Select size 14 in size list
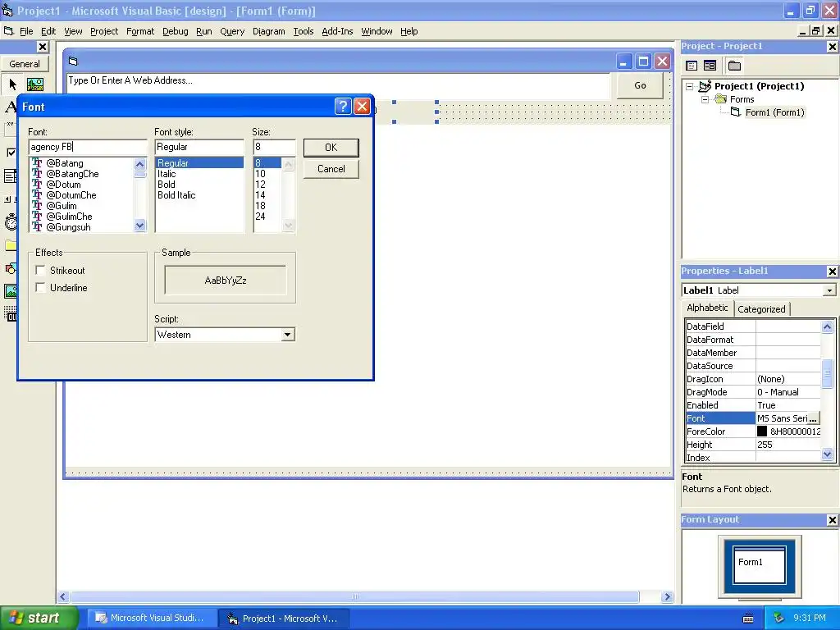Image resolution: width=840 pixels, height=630 pixels. point(260,195)
